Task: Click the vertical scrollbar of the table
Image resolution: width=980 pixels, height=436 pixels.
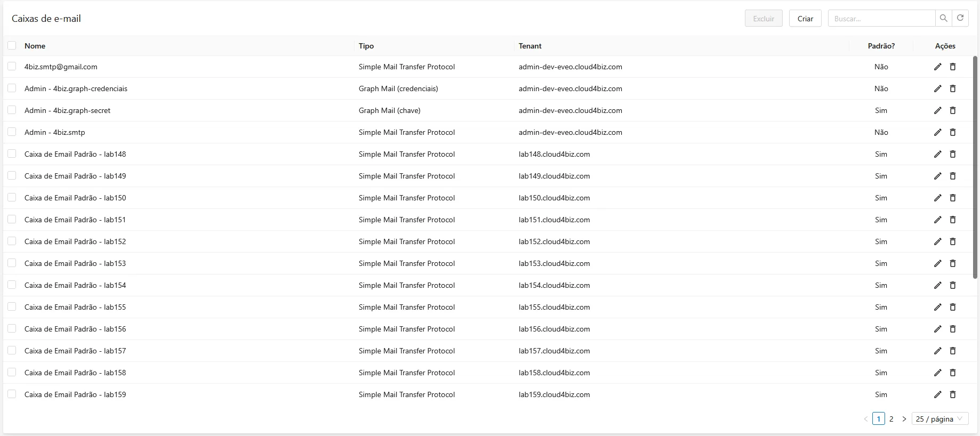Action: (975, 167)
